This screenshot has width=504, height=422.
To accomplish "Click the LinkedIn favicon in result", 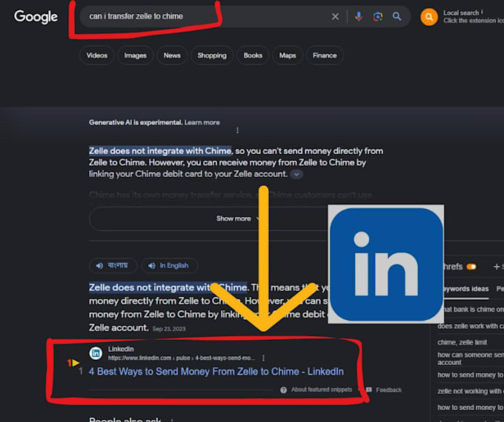I will (x=96, y=353).
